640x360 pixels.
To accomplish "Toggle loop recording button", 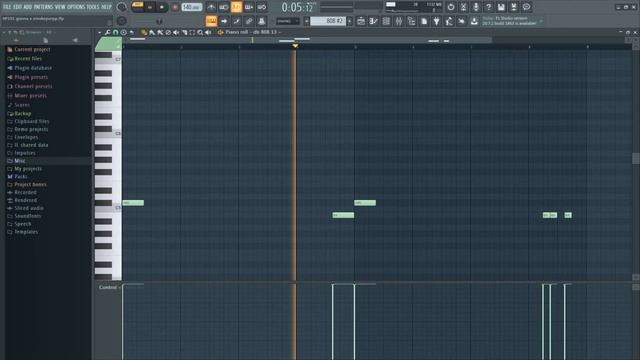I will (x=262, y=7).
